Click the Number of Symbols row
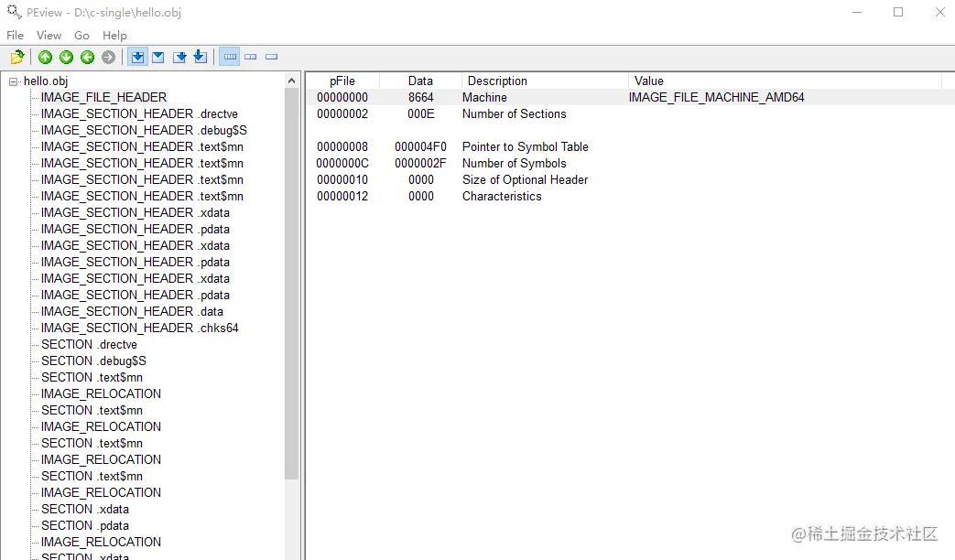Screen dimensions: 955x560 click(630, 163)
